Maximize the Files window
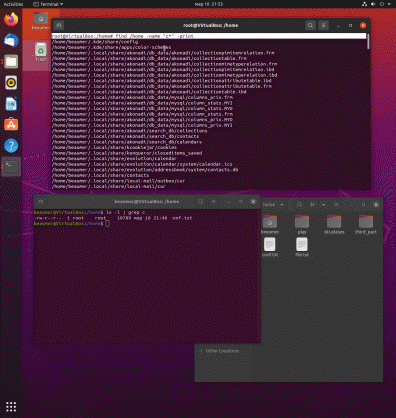 [x=363, y=205]
